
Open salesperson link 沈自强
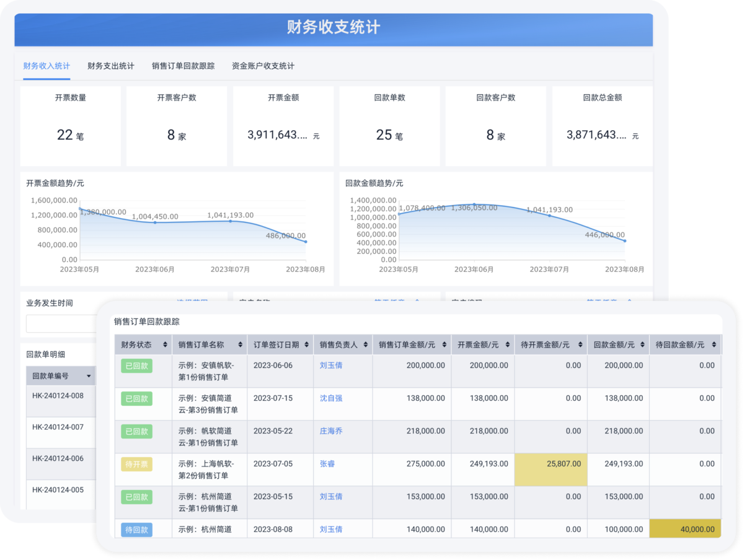tap(331, 398)
